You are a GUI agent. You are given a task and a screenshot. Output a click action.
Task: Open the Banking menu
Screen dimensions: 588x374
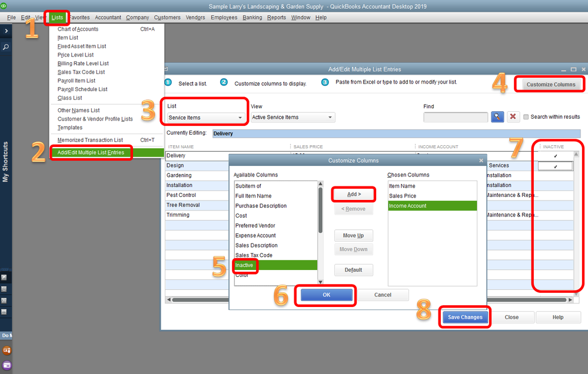[x=253, y=17]
